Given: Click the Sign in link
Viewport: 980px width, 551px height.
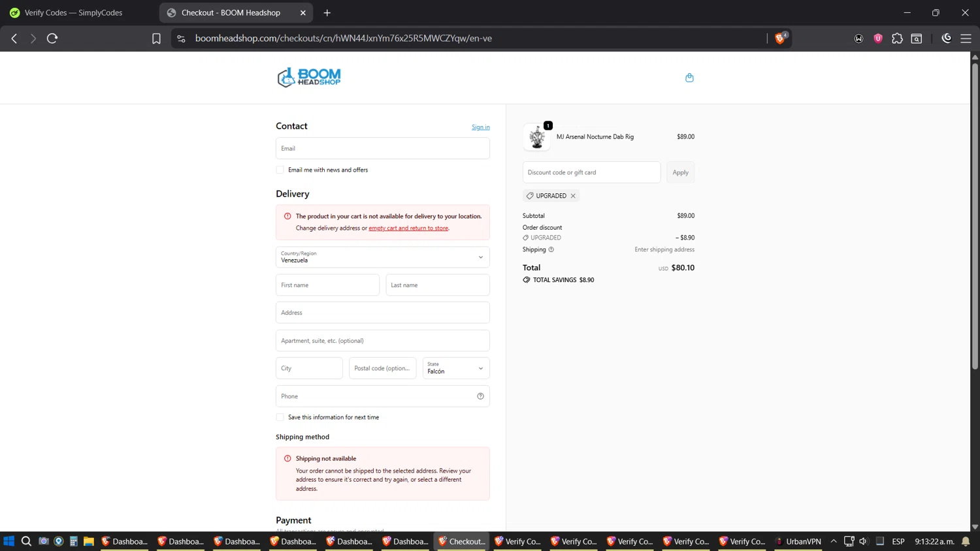Looking at the screenshot, I should click(x=481, y=127).
